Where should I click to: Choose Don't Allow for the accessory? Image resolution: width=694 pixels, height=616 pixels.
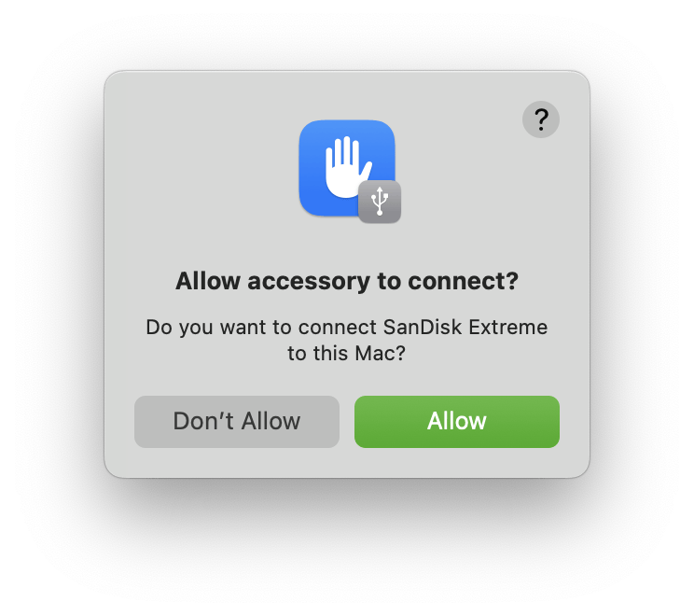(x=237, y=422)
